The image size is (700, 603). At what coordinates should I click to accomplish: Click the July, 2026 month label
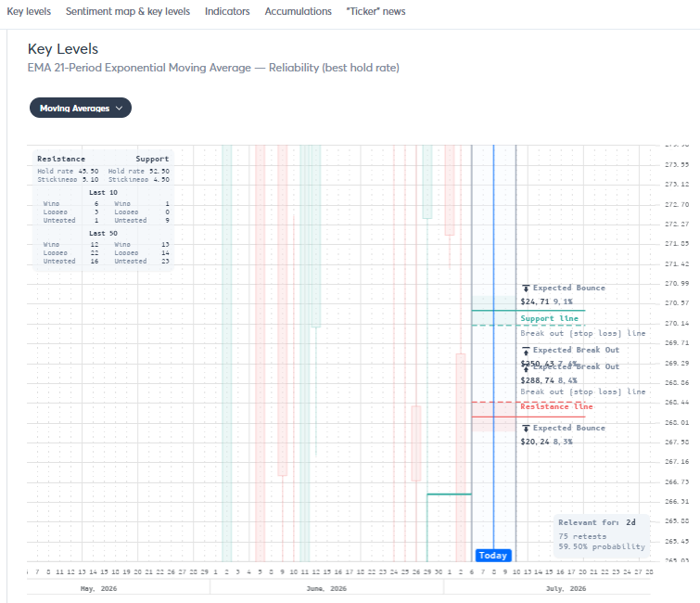pyautogui.click(x=566, y=589)
